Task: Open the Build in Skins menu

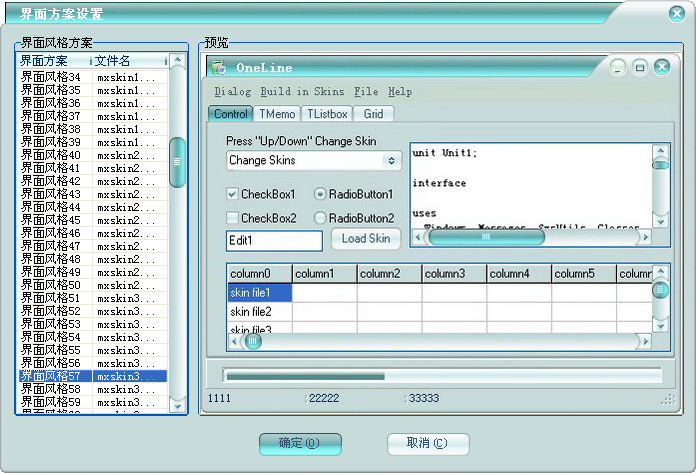Action: pos(302,92)
